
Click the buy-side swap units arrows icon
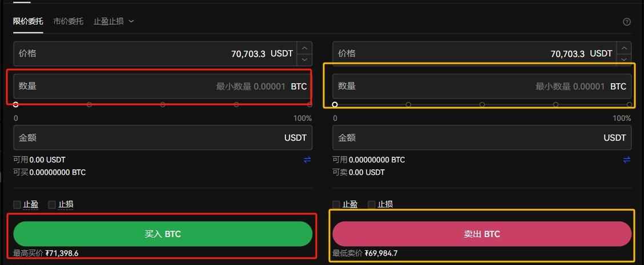307,160
